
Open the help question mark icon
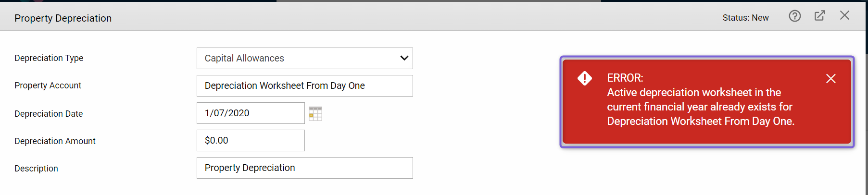[x=795, y=16]
